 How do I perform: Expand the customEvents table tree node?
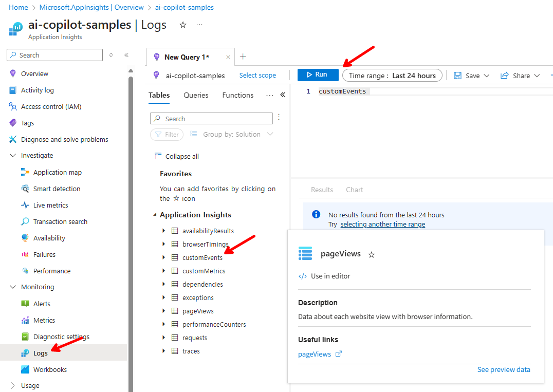point(164,257)
